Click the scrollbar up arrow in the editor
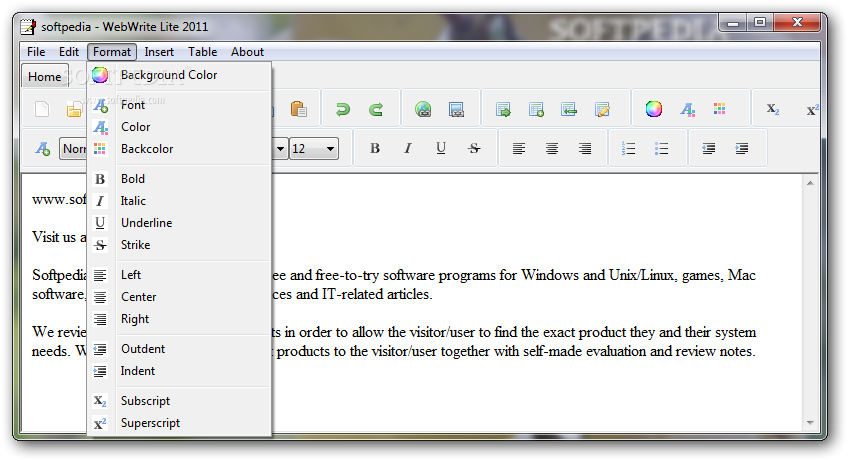This screenshot has width=848, height=461. (810, 183)
